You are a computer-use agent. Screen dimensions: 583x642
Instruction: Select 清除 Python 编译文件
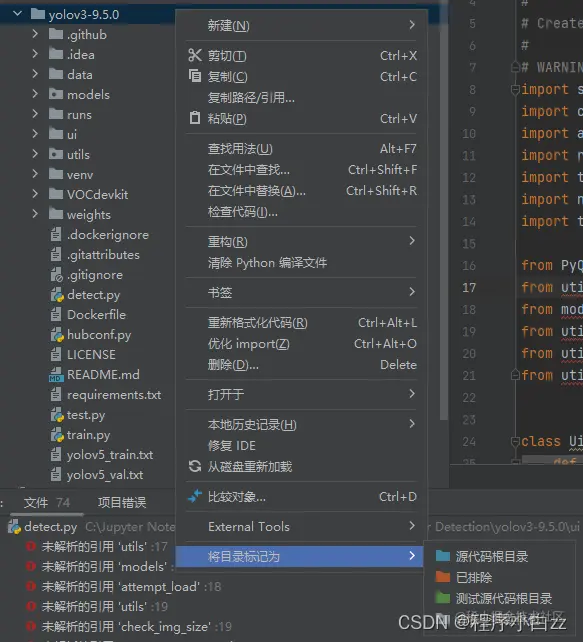point(301,262)
